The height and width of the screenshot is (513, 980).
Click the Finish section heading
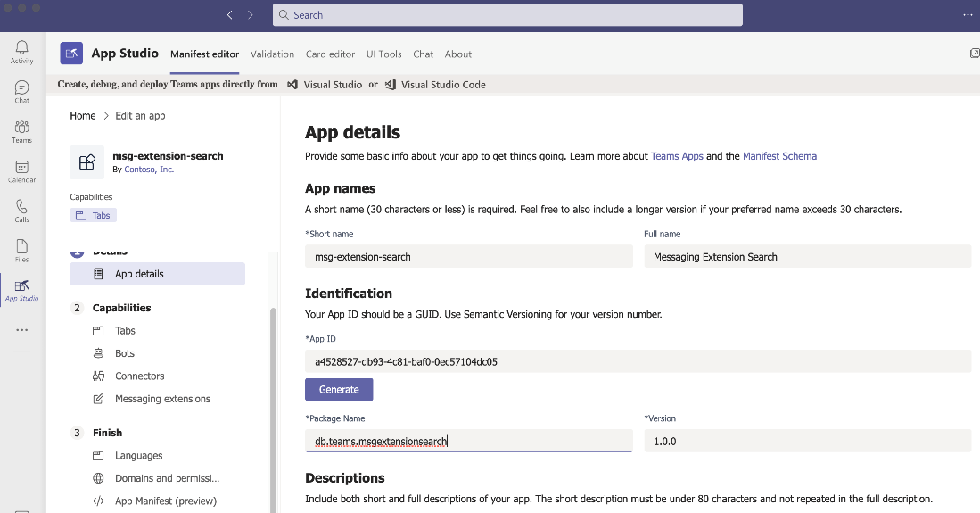[x=108, y=433]
